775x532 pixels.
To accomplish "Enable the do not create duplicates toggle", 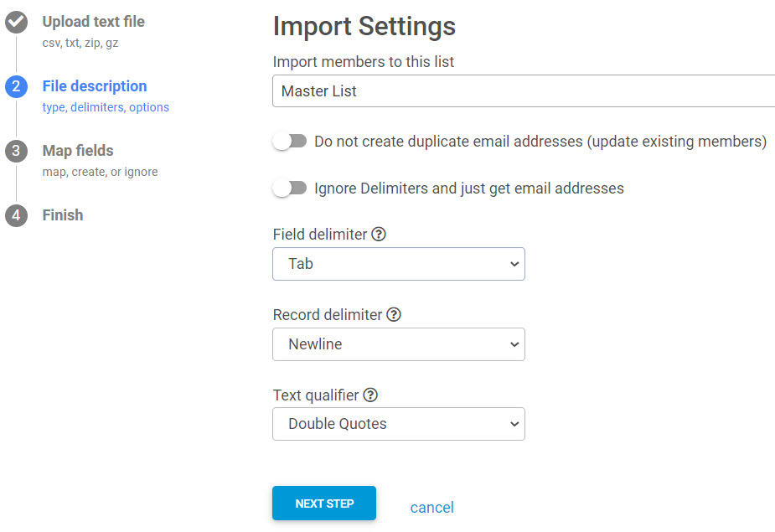I will point(290,142).
